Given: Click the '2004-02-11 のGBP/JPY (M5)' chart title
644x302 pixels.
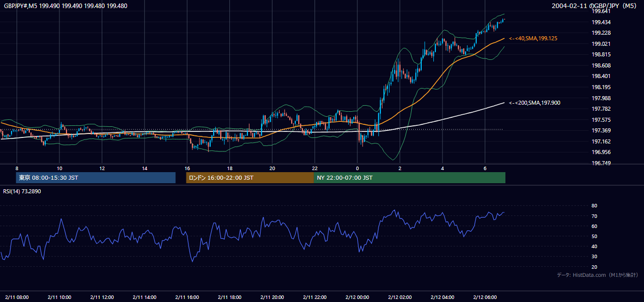Looking at the screenshot, I should [595, 6].
